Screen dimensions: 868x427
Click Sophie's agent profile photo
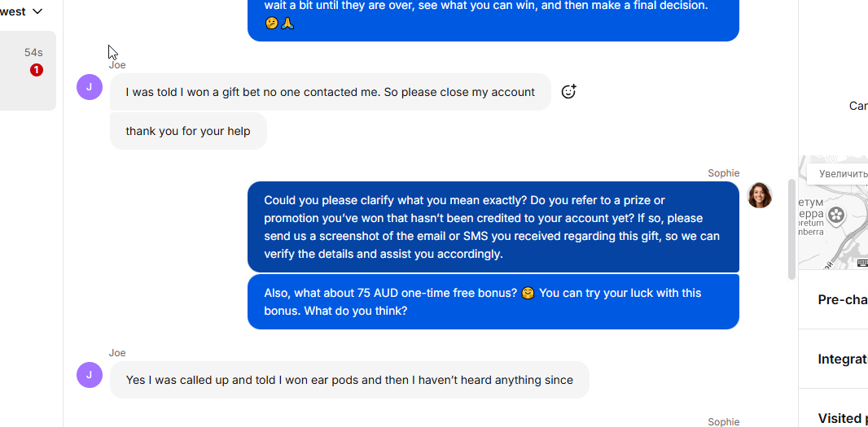tap(759, 195)
